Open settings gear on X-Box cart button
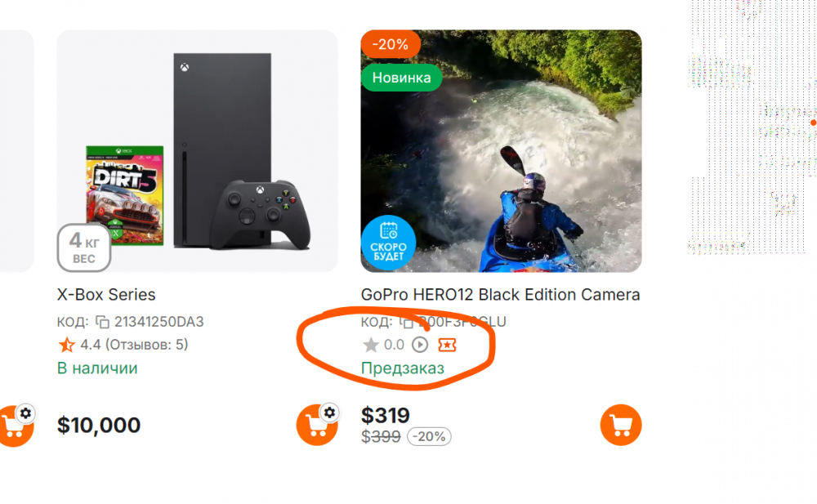Viewport: 817px width, 504px height. (329, 413)
